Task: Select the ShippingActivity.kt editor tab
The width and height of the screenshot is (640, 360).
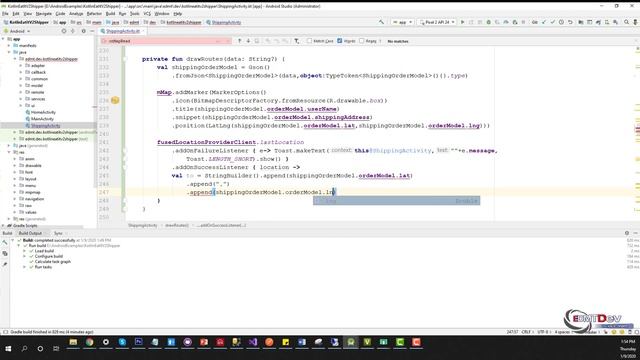Action: coord(123,31)
